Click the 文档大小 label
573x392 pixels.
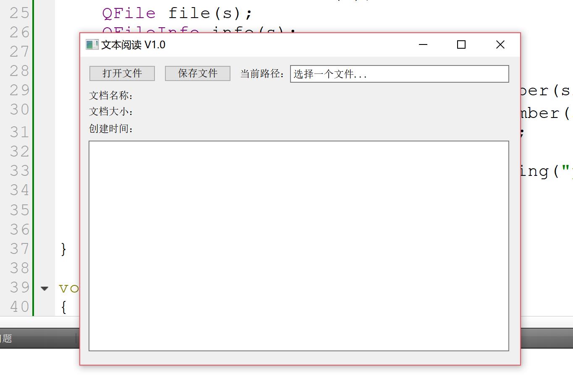point(111,112)
